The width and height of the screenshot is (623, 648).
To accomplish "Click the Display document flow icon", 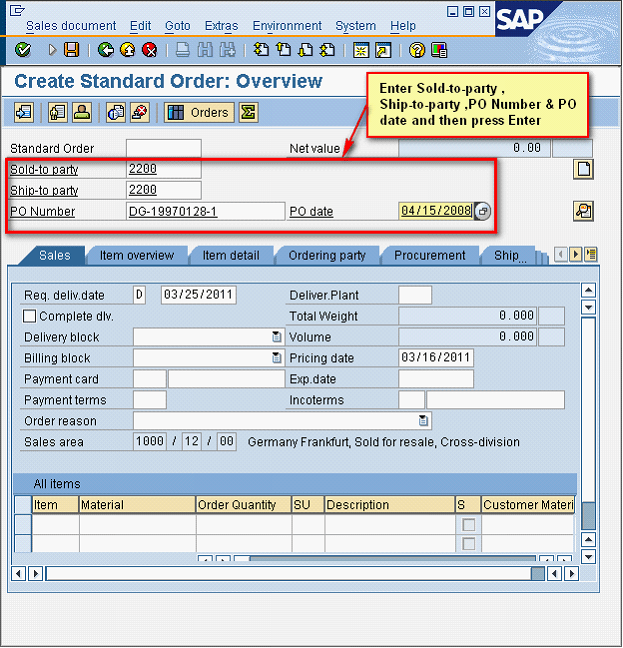I will tap(24, 112).
